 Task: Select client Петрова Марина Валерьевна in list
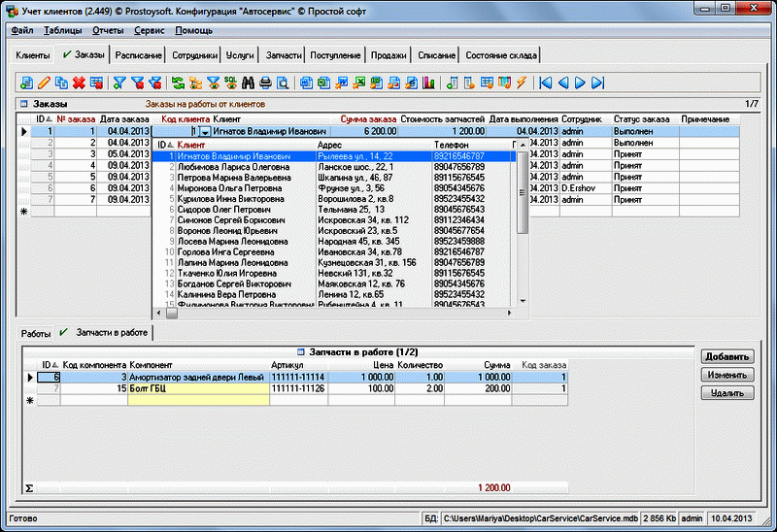[233, 178]
